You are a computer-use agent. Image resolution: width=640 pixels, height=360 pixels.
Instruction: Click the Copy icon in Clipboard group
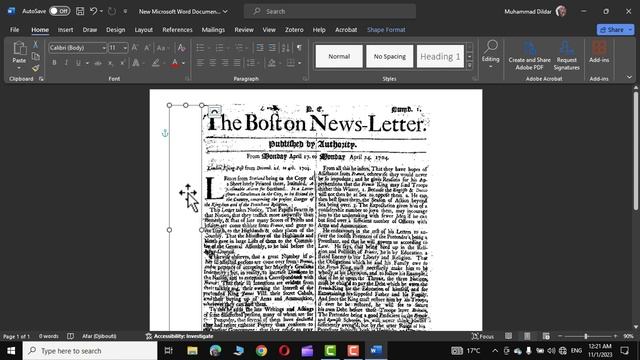click(x=36, y=56)
